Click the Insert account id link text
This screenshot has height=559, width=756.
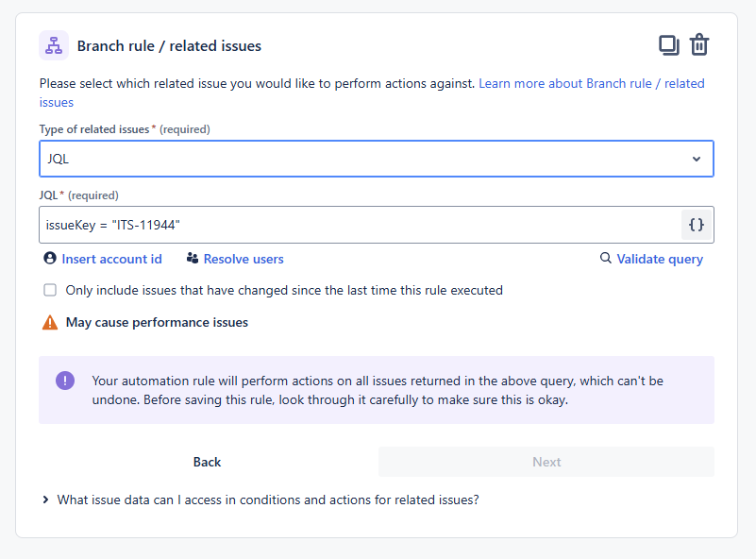click(111, 259)
